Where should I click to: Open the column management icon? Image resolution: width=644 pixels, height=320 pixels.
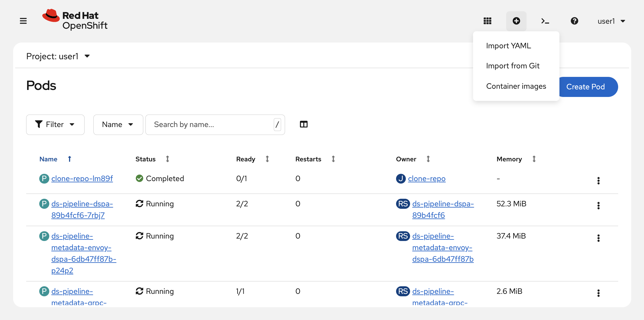point(303,124)
